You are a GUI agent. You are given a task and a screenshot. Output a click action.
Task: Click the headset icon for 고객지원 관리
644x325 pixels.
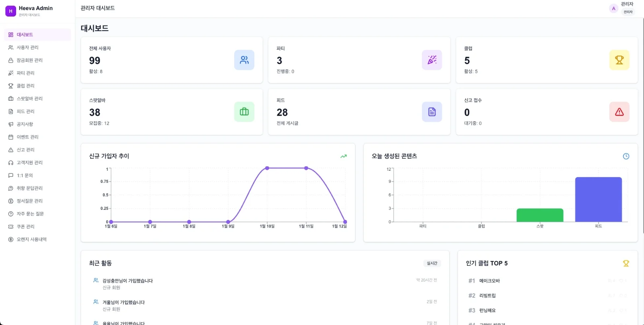(x=11, y=163)
